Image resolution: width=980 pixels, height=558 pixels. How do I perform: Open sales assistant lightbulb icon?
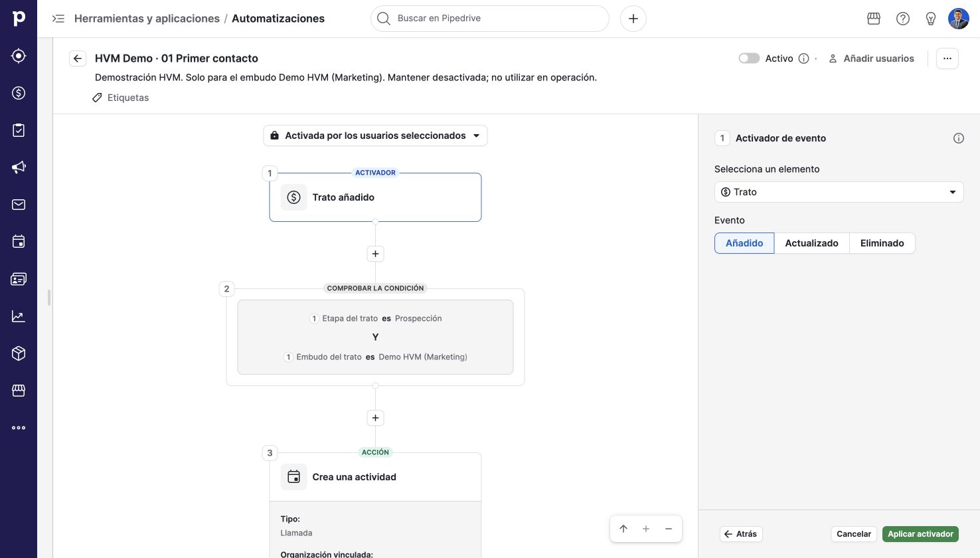click(931, 19)
